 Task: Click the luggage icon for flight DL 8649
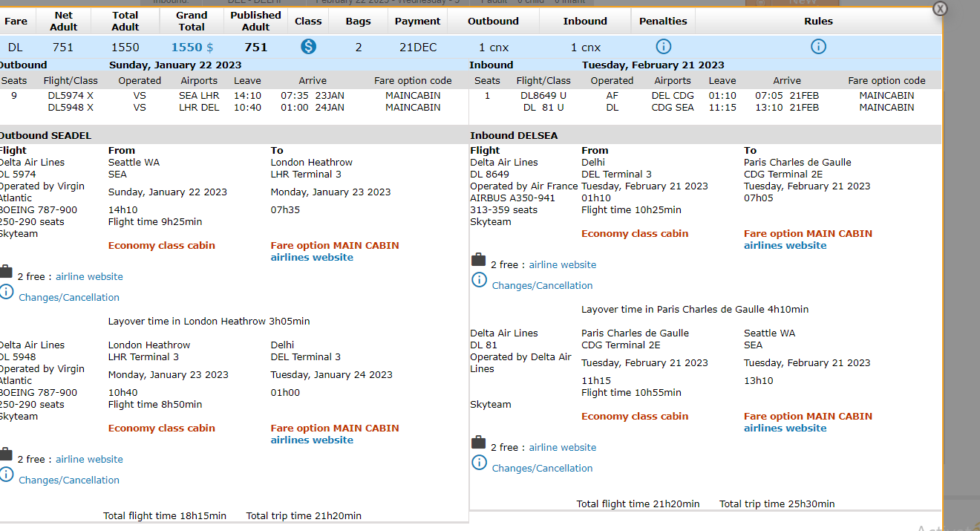479,260
